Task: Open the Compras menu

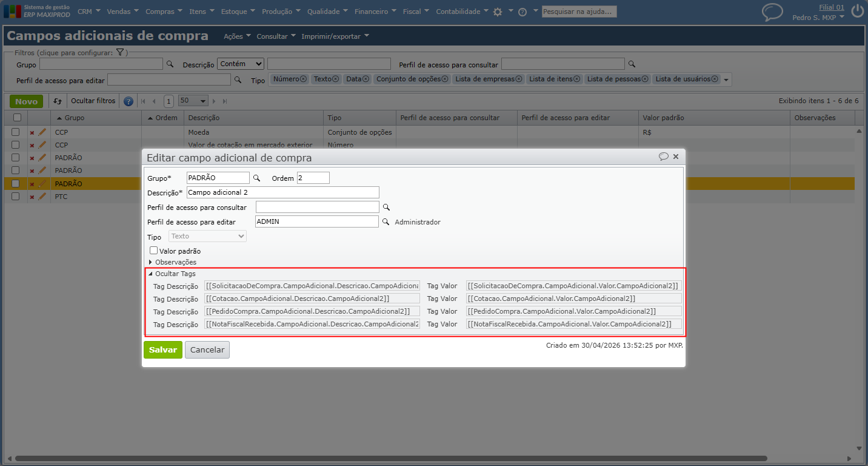Action: pos(164,12)
